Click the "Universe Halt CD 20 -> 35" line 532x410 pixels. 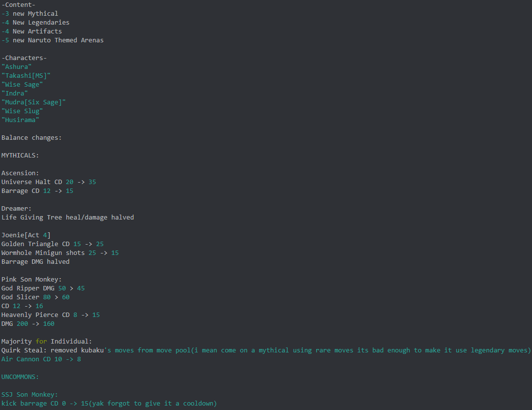[49, 182]
